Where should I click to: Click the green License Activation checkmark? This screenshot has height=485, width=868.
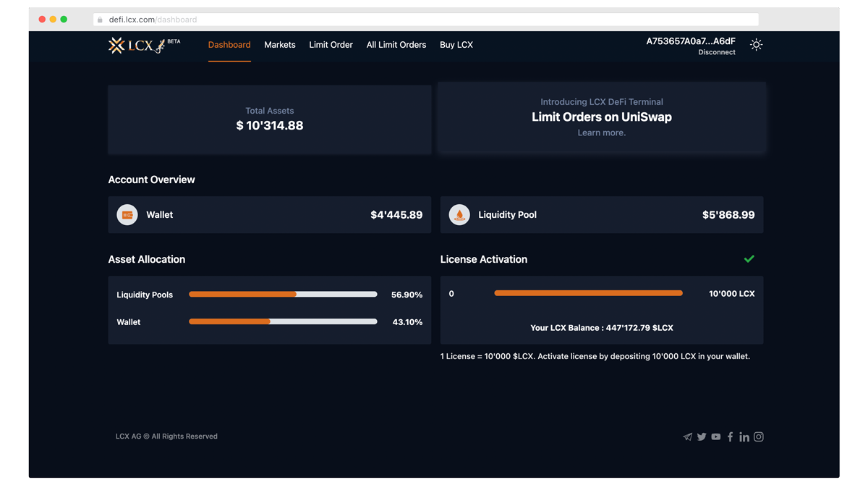pyautogui.click(x=749, y=259)
